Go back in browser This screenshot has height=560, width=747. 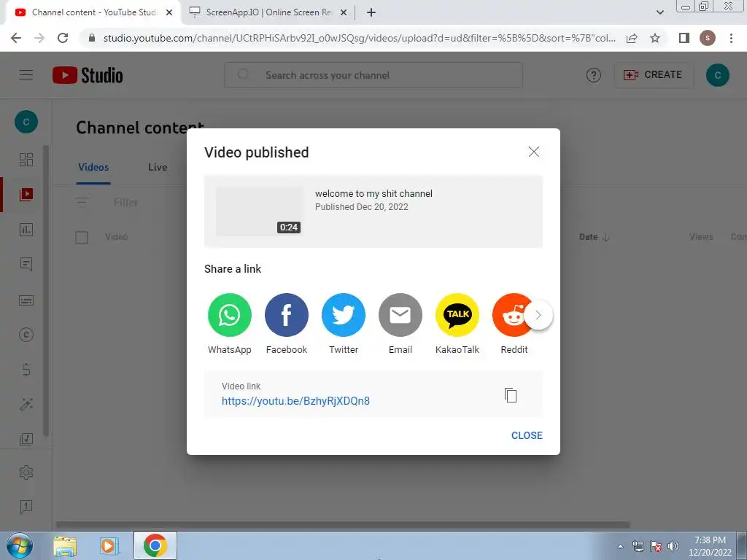click(16, 38)
